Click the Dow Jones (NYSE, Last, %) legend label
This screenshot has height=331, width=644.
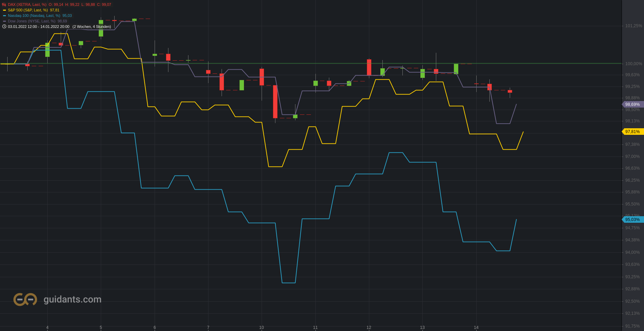click(x=31, y=21)
